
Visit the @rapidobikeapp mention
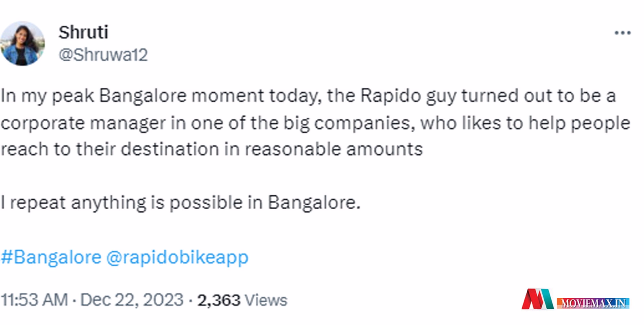coord(177,257)
